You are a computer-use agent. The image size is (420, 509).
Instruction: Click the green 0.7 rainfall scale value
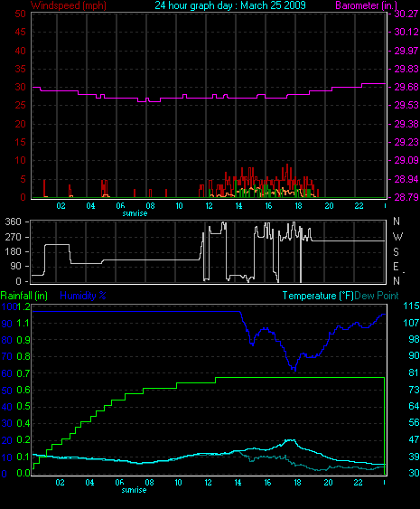[23, 373]
